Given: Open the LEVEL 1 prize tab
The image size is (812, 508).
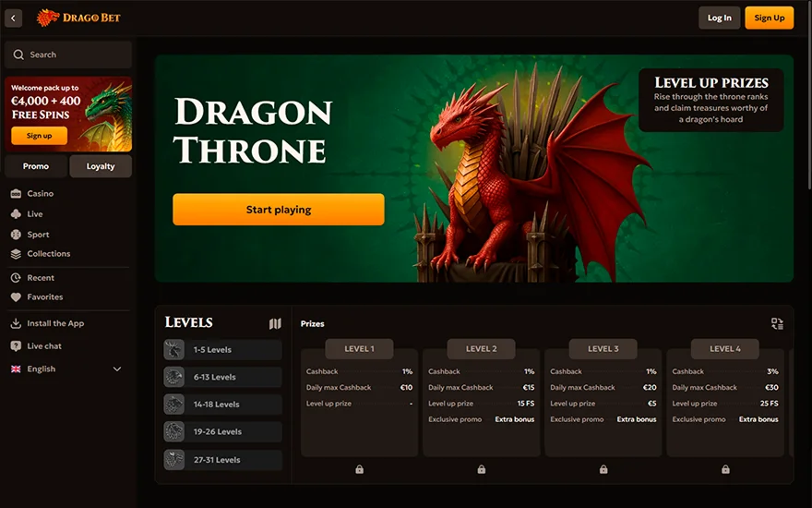Looking at the screenshot, I should 359,349.
